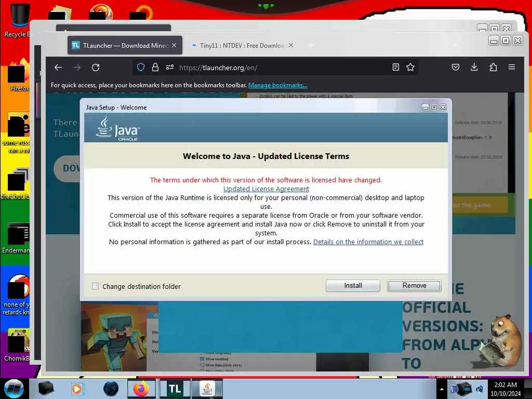Open the Firefox hamburger menu

click(x=512, y=67)
